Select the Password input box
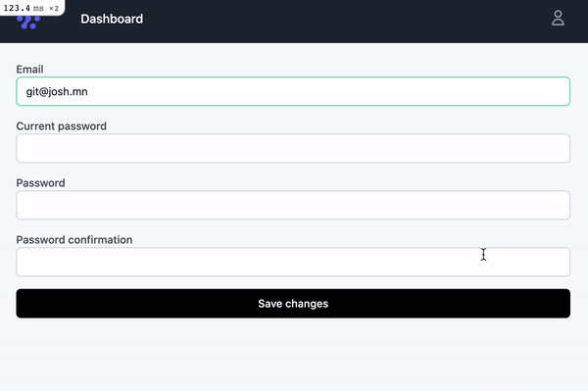588x391 pixels. click(293, 205)
